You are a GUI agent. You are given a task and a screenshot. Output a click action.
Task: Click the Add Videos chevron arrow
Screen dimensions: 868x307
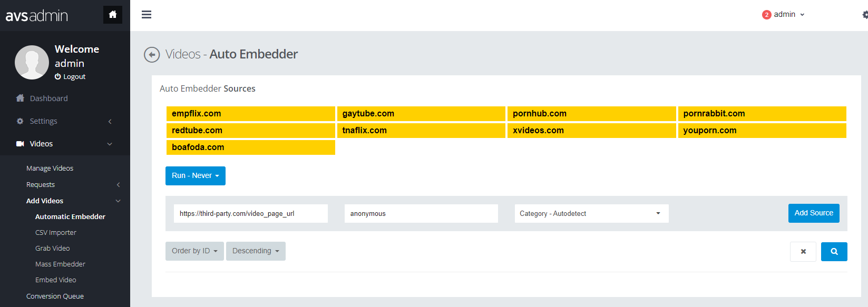pyautogui.click(x=118, y=201)
